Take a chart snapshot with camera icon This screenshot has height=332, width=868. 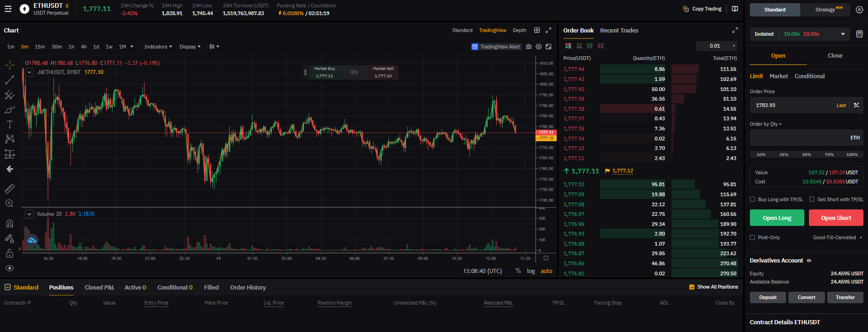click(529, 47)
